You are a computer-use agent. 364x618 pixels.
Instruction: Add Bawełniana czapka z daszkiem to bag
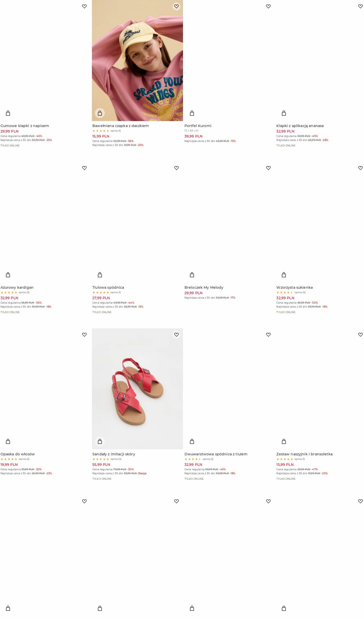coord(100,113)
